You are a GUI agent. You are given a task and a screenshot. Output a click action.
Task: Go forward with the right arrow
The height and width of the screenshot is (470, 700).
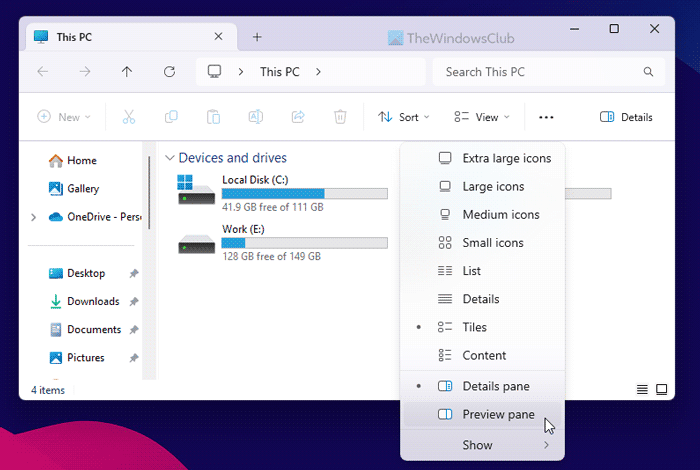coord(85,71)
